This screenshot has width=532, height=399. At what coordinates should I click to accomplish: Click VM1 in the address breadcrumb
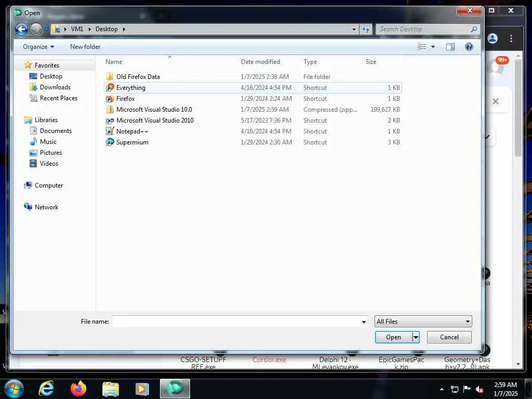click(77, 29)
